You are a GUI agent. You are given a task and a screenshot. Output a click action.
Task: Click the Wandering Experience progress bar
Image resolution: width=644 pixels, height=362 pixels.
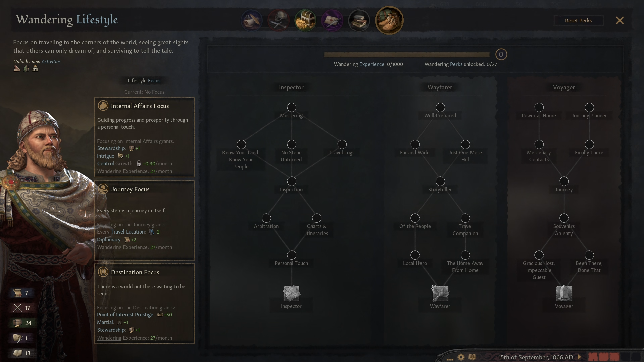407,54
